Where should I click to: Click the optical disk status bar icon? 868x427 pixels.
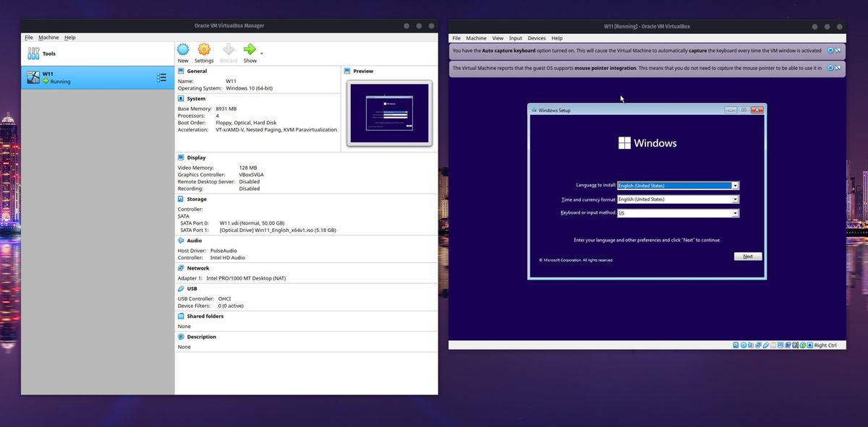pos(744,345)
